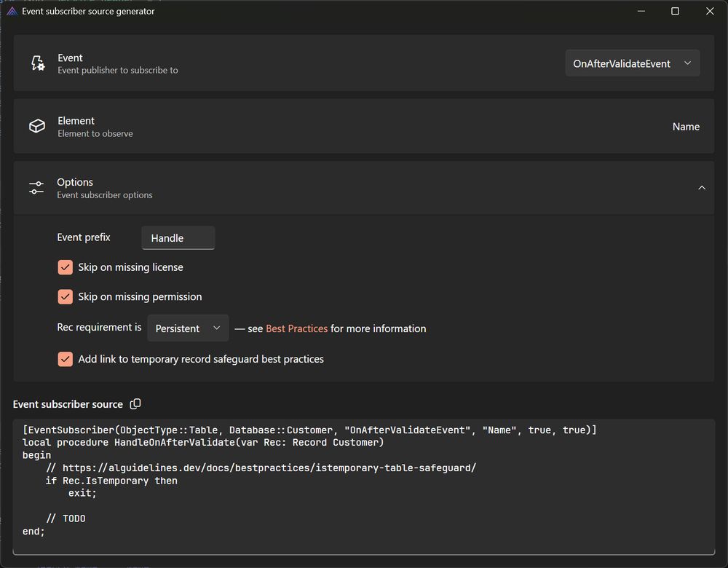The image size is (728, 568).
Task: Click the Event prefix Handle input field
Action: pyautogui.click(x=178, y=238)
